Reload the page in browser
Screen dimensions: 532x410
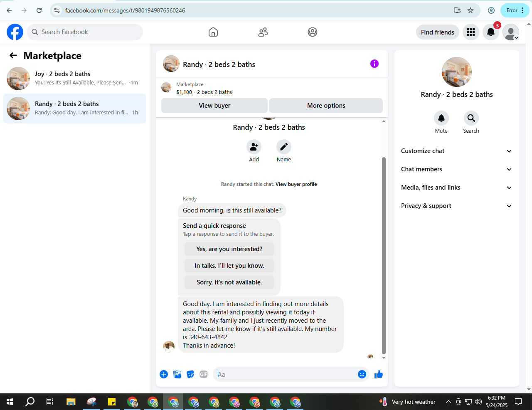tap(39, 10)
